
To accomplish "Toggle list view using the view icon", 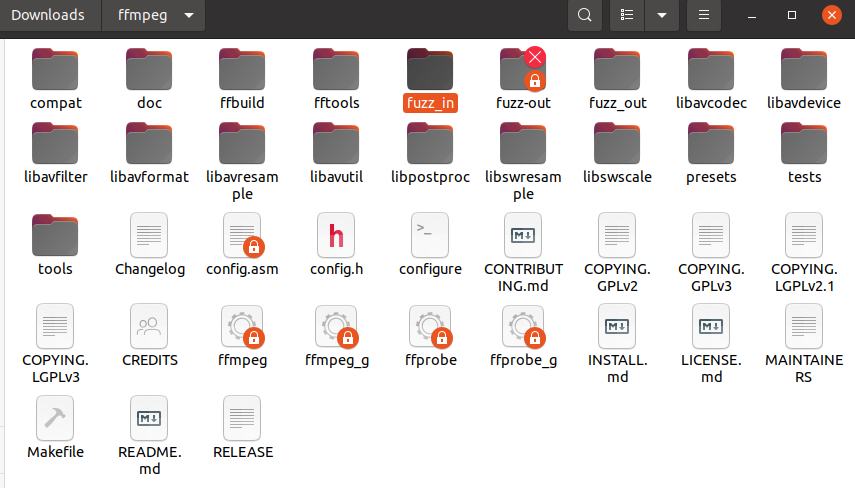I will coord(627,15).
